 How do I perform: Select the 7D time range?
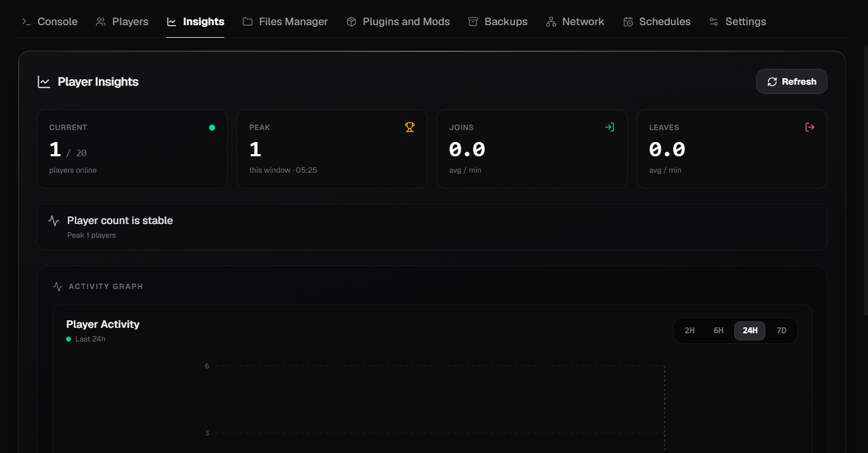(x=781, y=331)
